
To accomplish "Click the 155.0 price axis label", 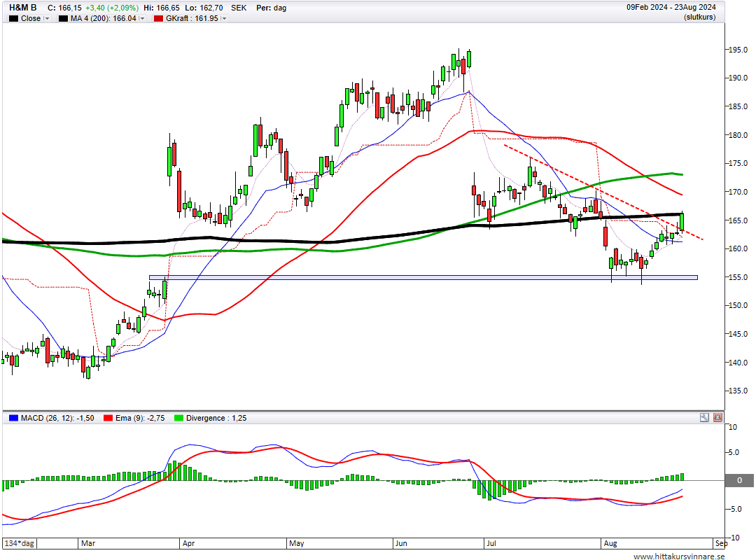I will pos(738,277).
